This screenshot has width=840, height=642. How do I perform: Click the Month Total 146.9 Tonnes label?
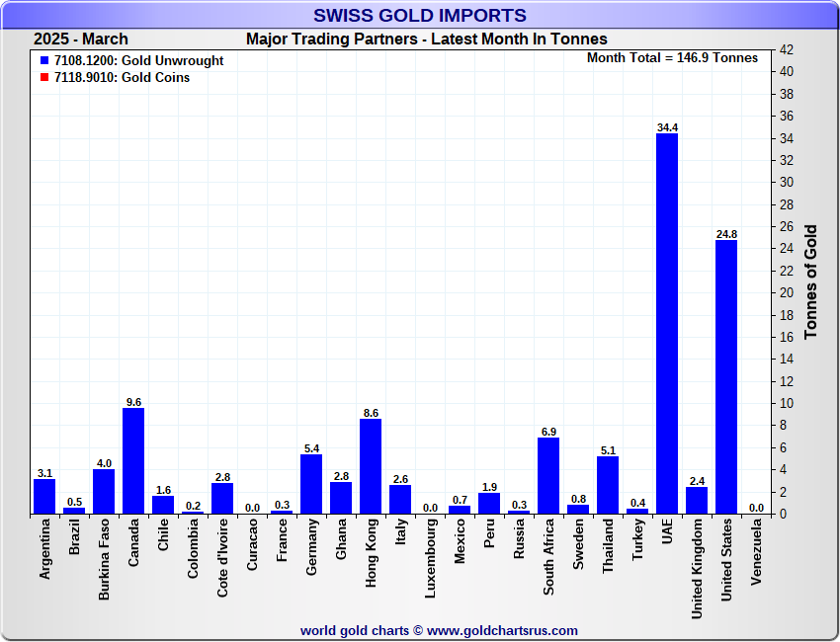pyautogui.click(x=672, y=57)
